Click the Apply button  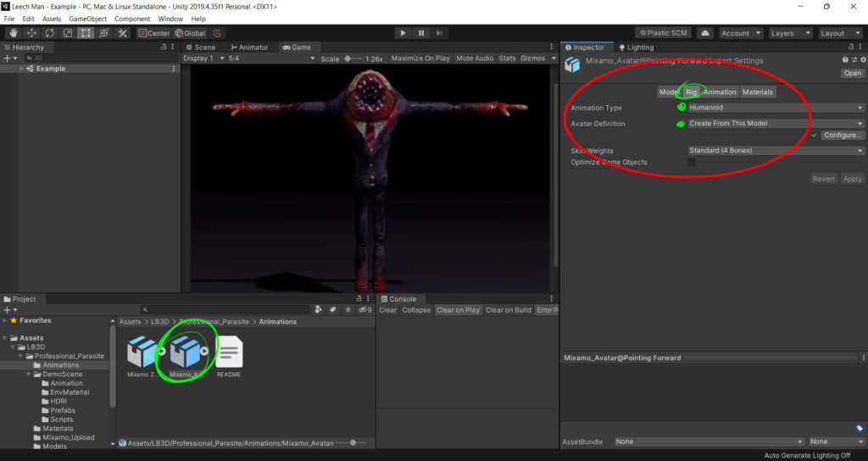(x=852, y=179)
